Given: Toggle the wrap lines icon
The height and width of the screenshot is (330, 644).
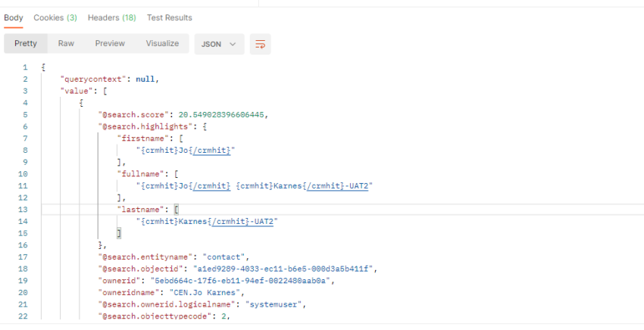Looking at the screenshot, I should (260, 44).
